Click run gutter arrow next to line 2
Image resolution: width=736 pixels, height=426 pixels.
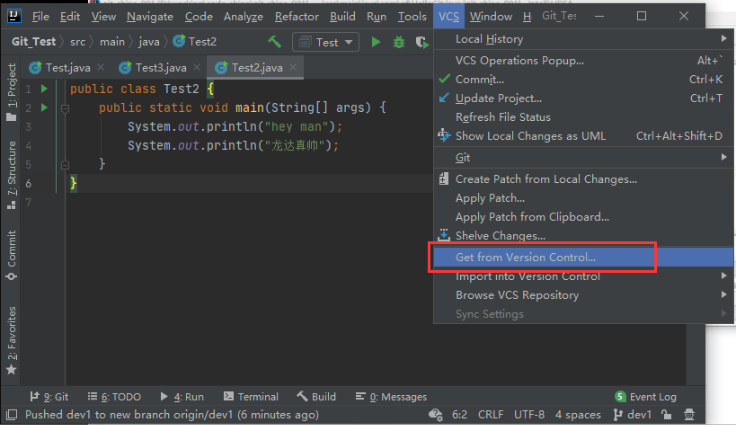pos(44,108)
